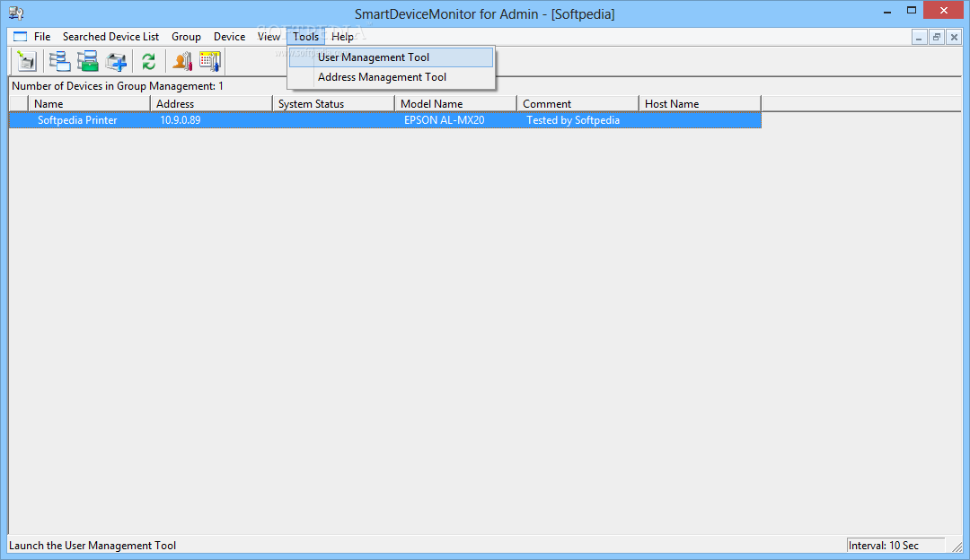The image size is (970, 560).
Task: Open the Searched Device List menu
Action: pyautogui.click(x=110, y=37)
